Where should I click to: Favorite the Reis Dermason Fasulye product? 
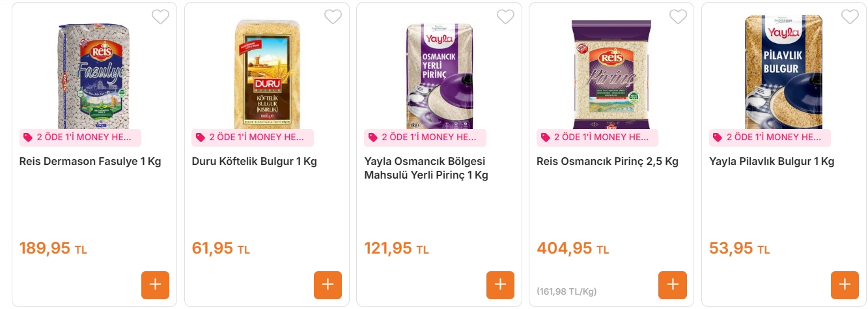coord(160,17)
